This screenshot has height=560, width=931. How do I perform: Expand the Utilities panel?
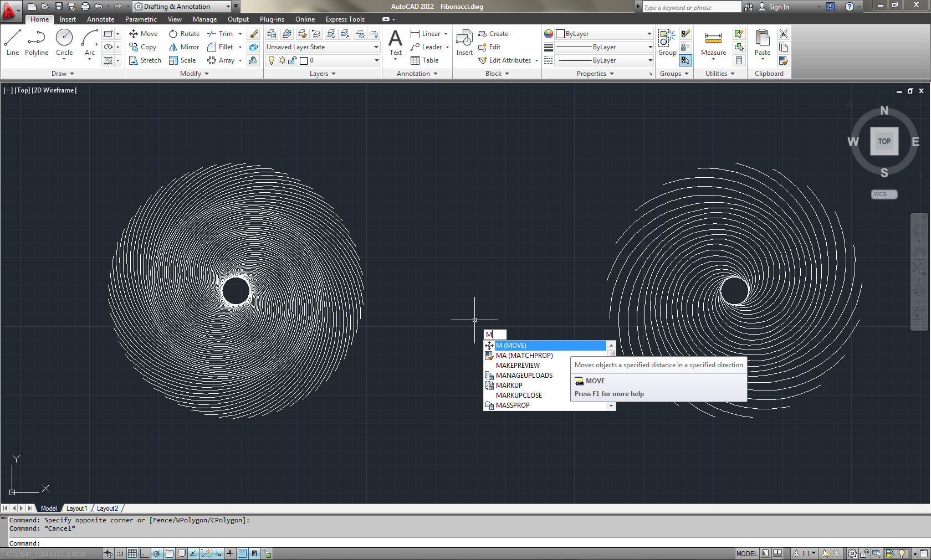720,74
